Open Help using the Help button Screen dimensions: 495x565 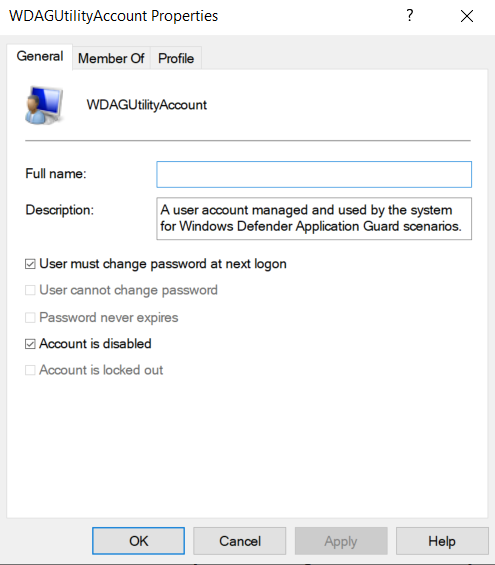pos(442,541)
